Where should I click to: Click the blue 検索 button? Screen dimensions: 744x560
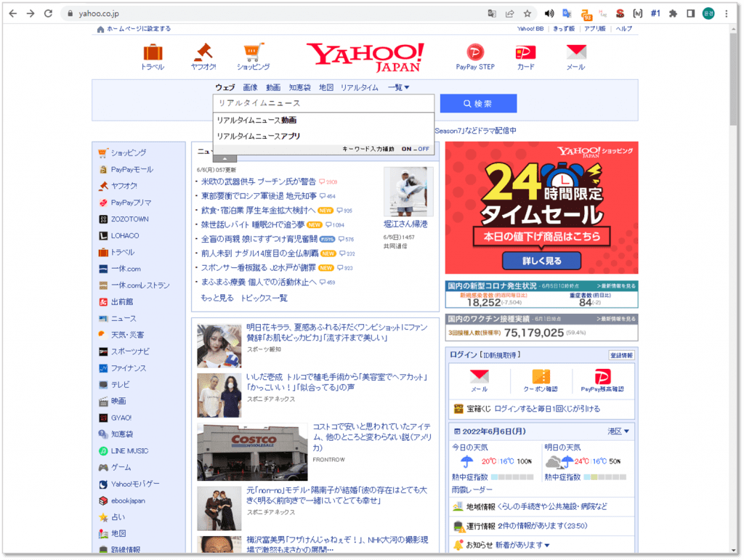tap(478, 103)
